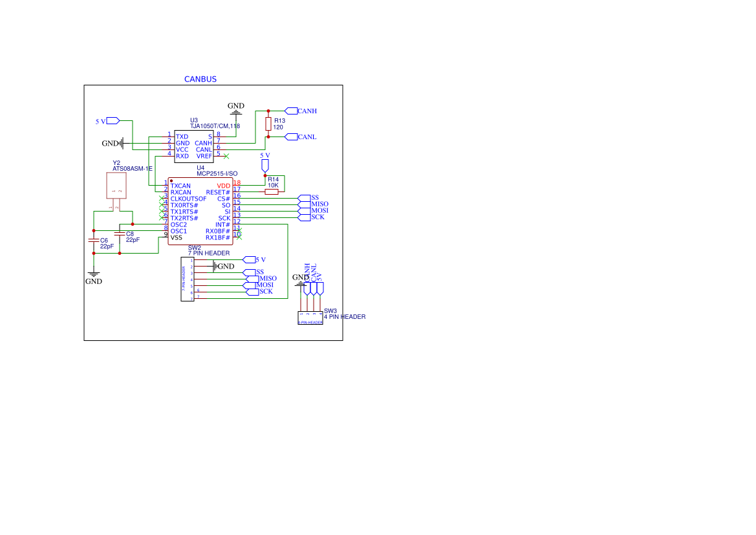This screenshot has height=535, width=756.
Task: Select the U4 MCP2515-I/SO controller symbol
Action: pos(200,211)
